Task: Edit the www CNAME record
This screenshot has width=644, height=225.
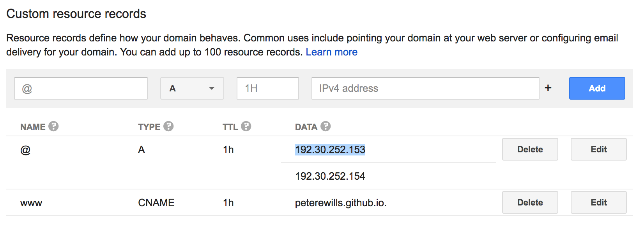Action: point(598,202)
